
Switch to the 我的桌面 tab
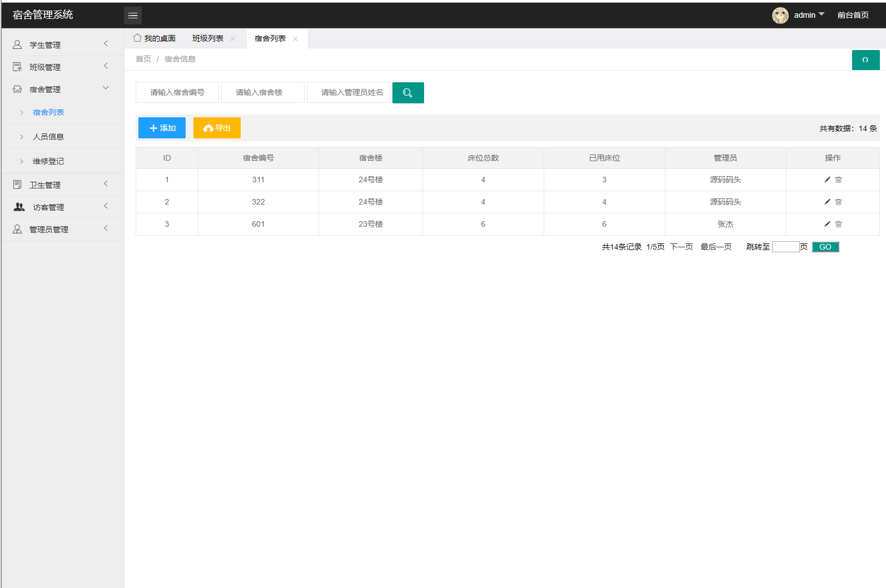(155, 38)
